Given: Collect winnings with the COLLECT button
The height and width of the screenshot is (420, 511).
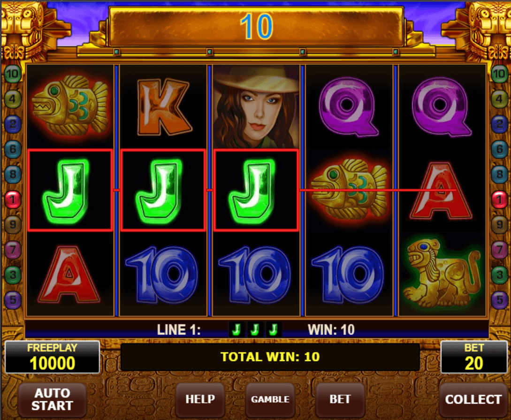Looking at the screenshot, I should [473, 399].
